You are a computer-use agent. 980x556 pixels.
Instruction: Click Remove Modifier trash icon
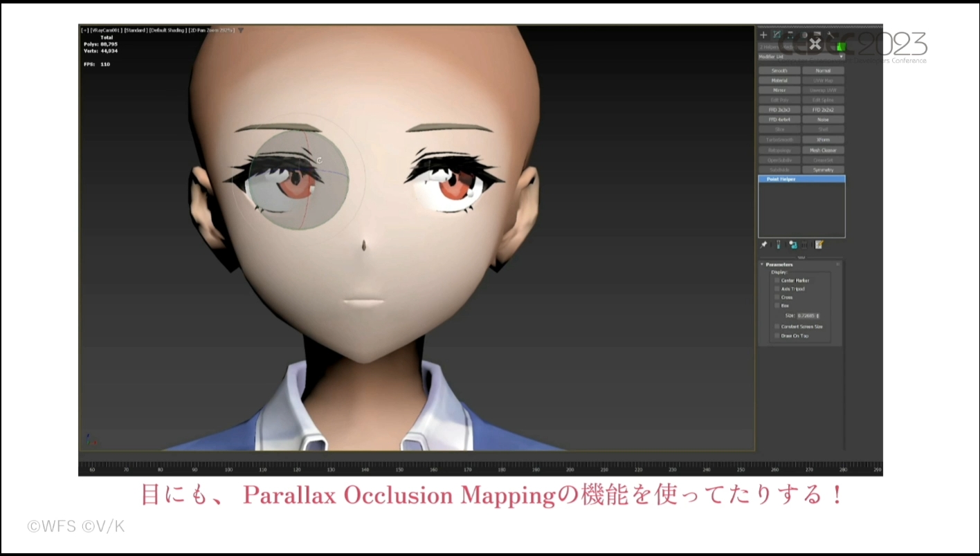pyautogui.click(x=806, y=245)
